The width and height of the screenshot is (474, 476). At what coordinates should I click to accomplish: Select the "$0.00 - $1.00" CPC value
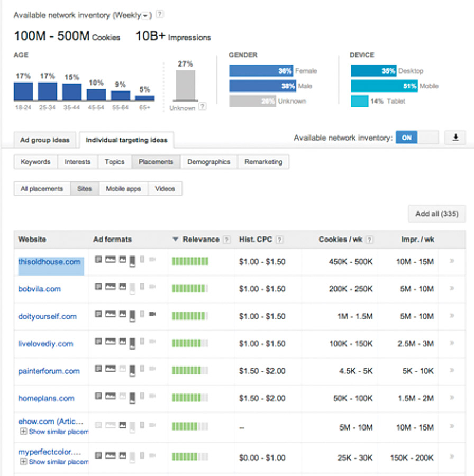pos(262,458)
